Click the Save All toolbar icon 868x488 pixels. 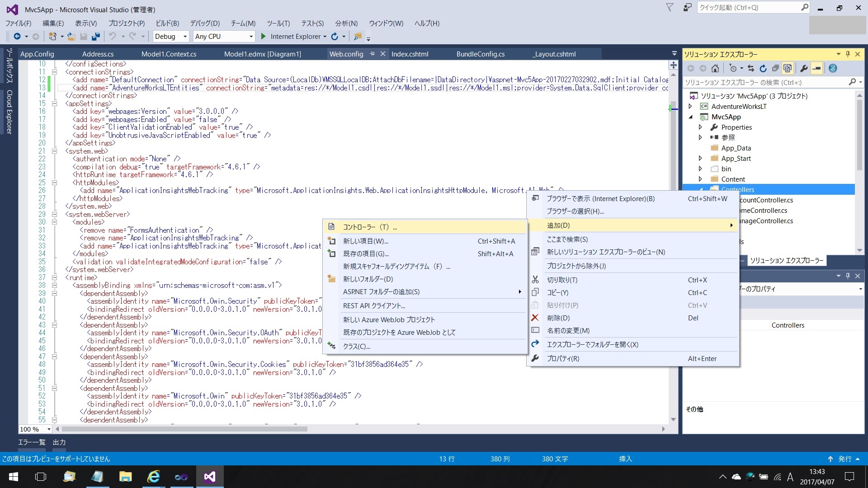pos(95,36)
